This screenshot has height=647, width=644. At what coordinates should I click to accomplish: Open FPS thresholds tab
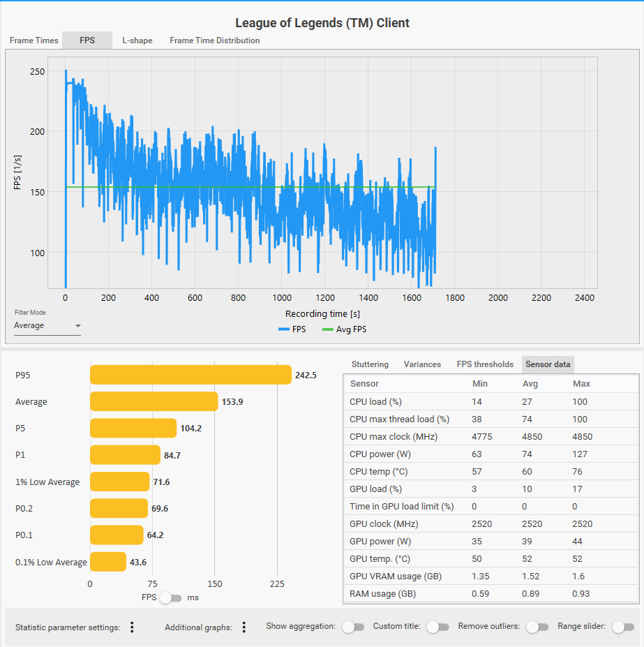[x=485, y=364]
